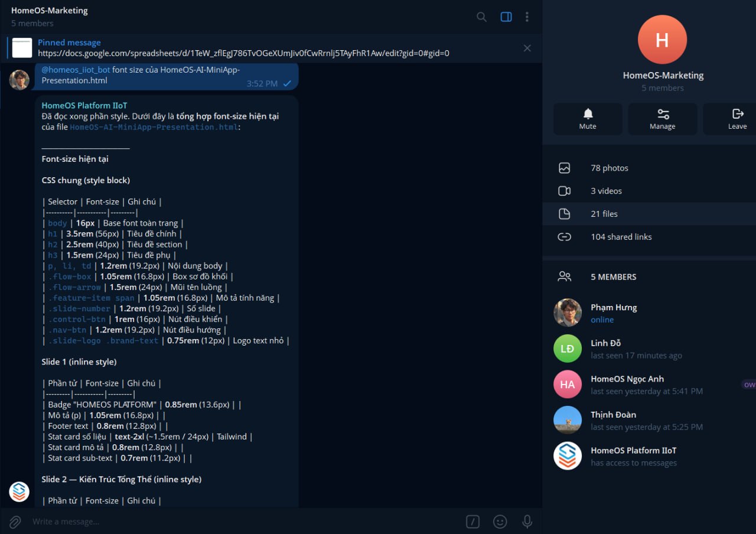Click the HomeOS-Marketing chat header title
The image size is (756, 534).
50,11
